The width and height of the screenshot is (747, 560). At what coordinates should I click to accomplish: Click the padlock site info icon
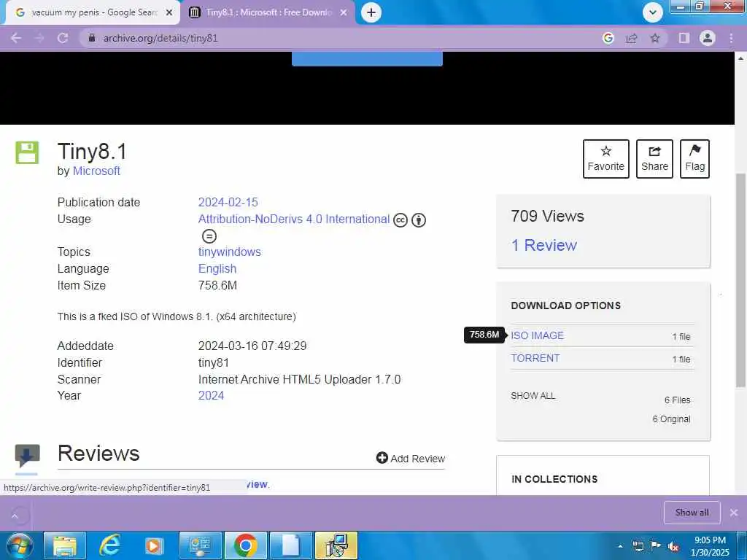tap(92, 38)
